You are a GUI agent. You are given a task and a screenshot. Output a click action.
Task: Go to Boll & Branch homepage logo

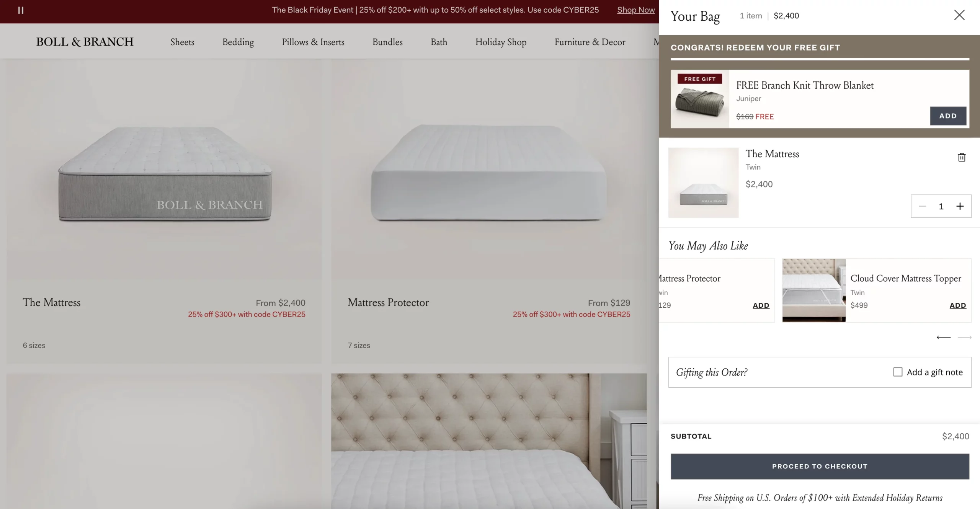[x=85, y=42]
